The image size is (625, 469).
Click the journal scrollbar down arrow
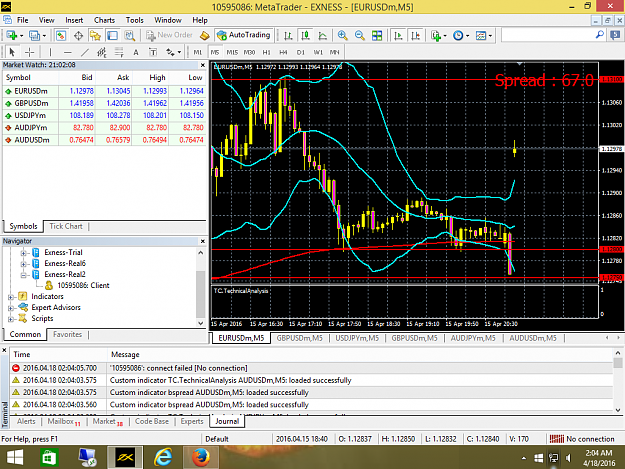click(618, 410)
